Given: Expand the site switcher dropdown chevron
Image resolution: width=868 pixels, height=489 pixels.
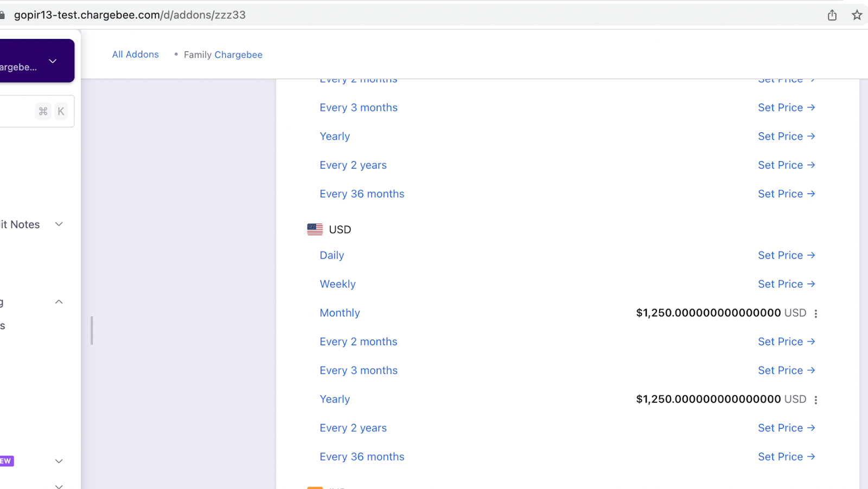Looking at the screenshot, I should point(53,61).
